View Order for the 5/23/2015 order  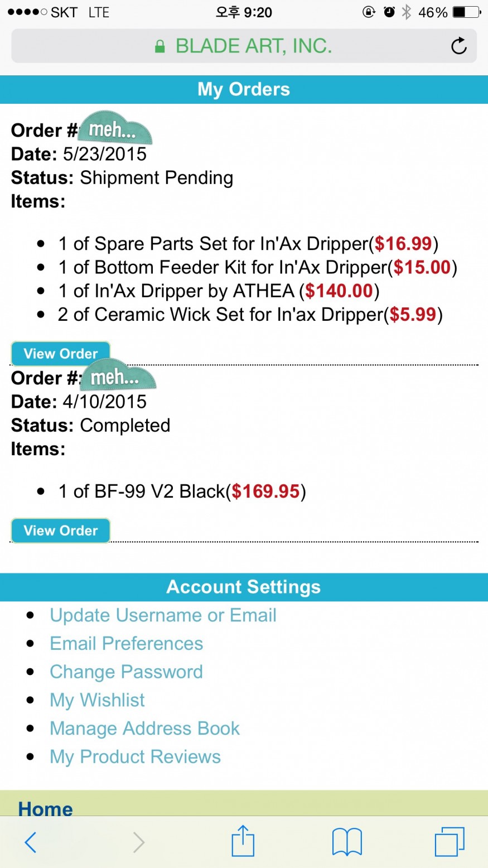coord(61,354)
